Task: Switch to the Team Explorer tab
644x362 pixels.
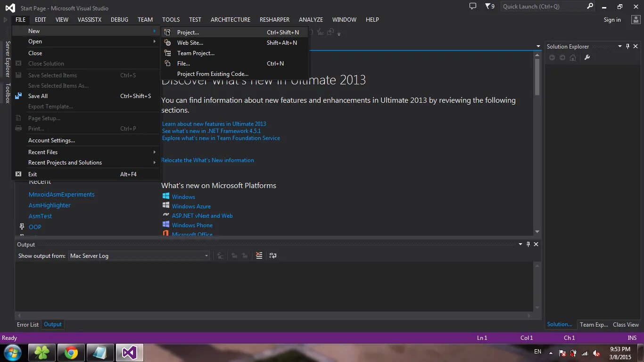Action: coord(594,324)
